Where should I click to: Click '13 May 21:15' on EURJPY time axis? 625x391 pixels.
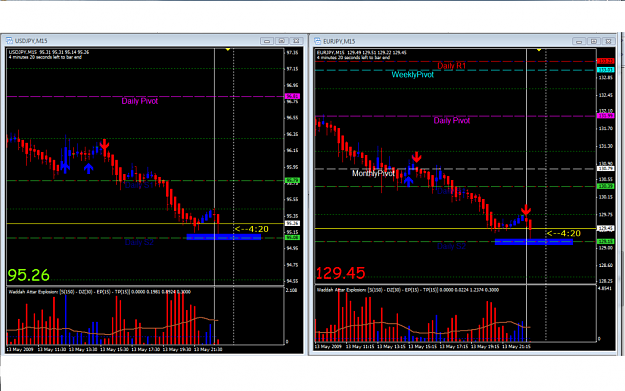516,346
